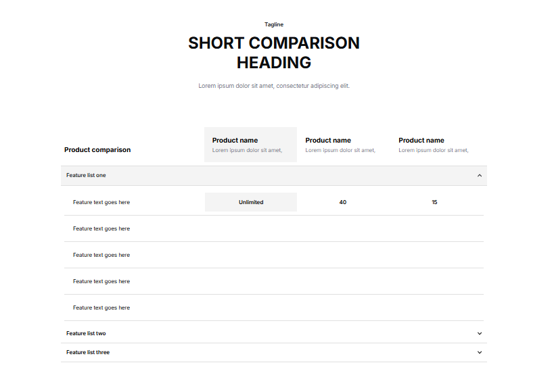Click the value 40 cell
The image size is (552, 392).
[343, 202]
